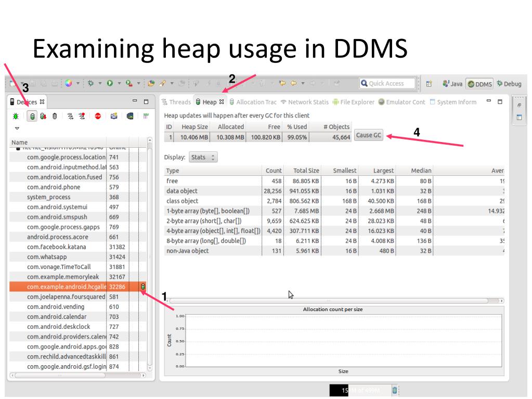Open dropdown arrow beside the Search icon

(172, 83)
